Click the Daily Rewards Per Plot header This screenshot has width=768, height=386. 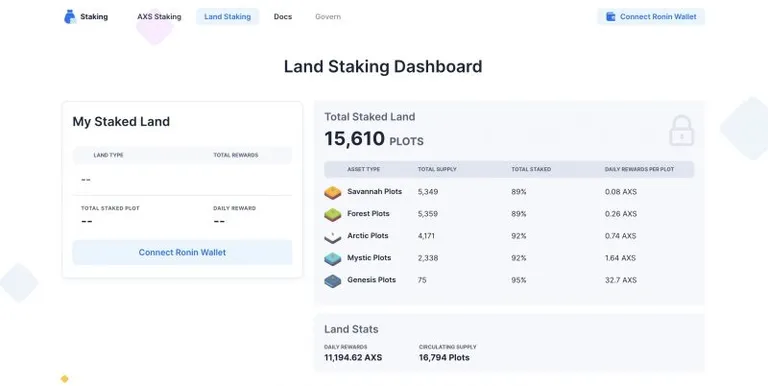pyautogui.click(x=639, y=169)
